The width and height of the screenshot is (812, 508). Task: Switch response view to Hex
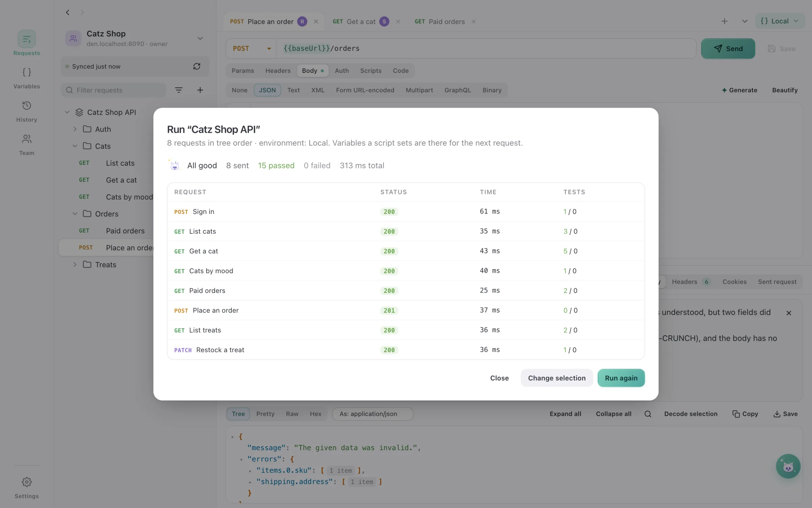click(x=315, y=414)
